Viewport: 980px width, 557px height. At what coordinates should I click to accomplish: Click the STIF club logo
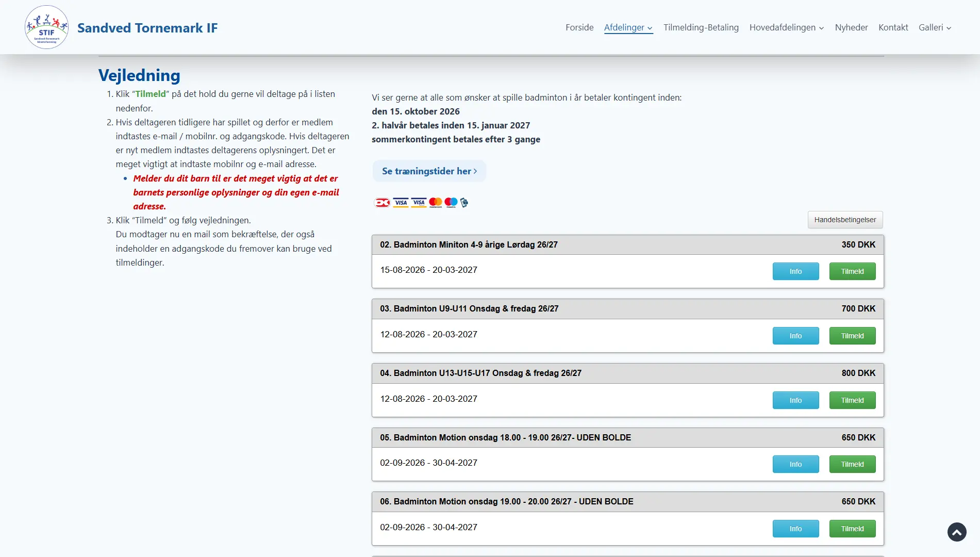46,27
